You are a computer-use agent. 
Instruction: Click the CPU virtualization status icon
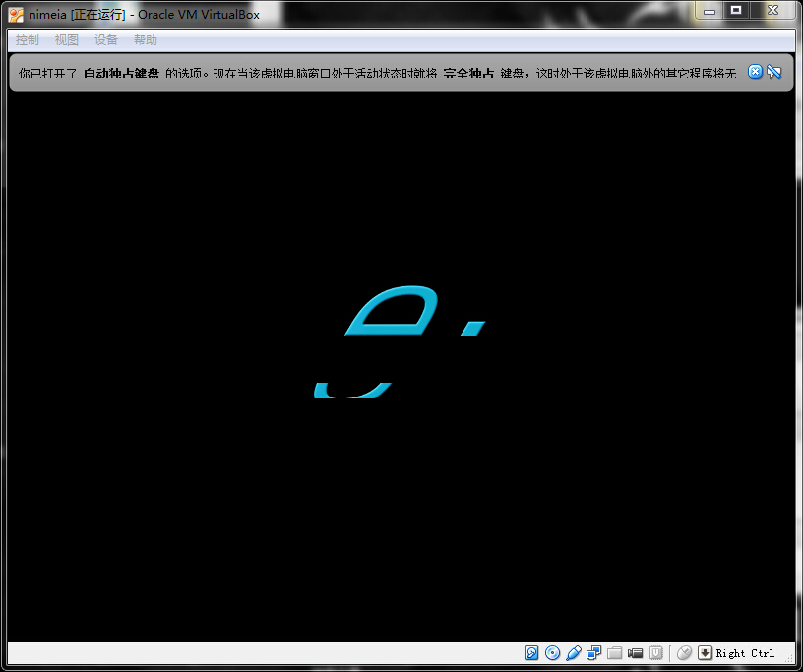tap(655, 653)
